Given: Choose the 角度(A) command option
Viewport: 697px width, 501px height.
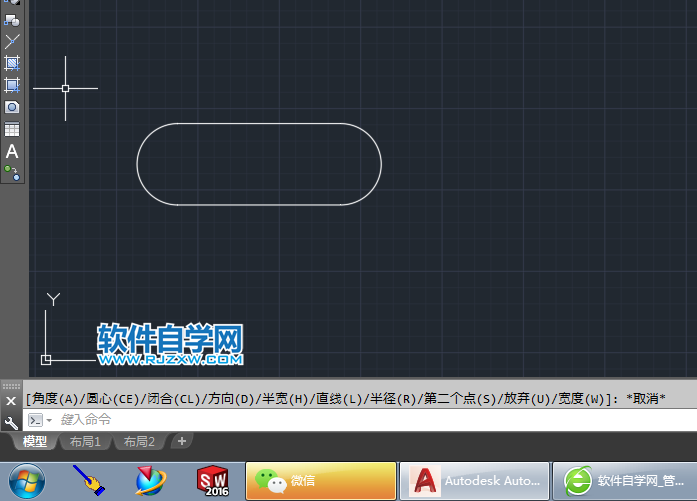Looking at the screenshot, I should [54, 399].
